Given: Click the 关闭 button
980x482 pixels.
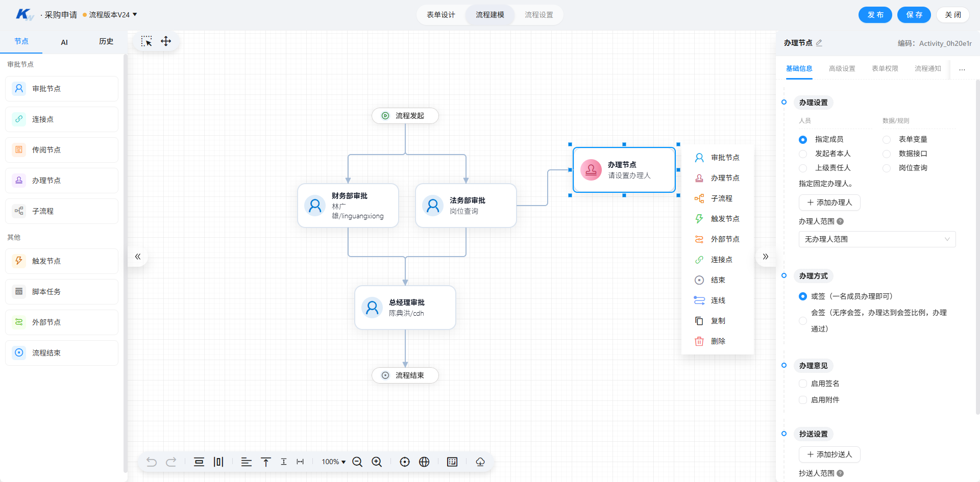Looking at the screenshot, I should 953,15.
